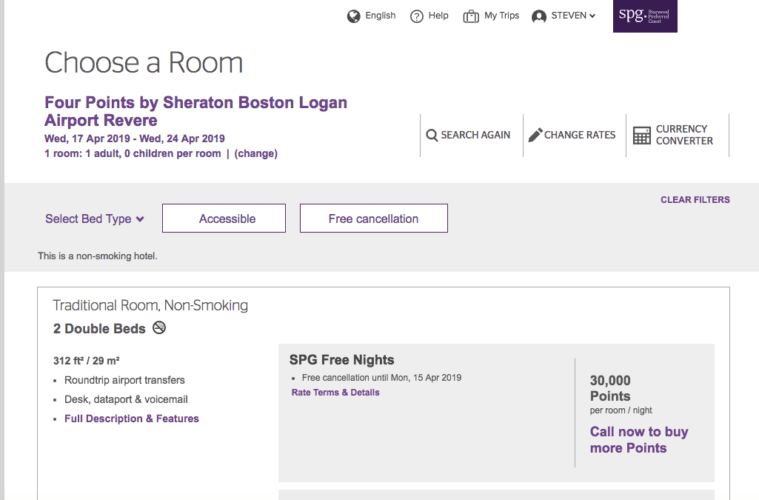Click SEARCH AGAIN text button
The image size is (759, 500).
pos(475,135)
